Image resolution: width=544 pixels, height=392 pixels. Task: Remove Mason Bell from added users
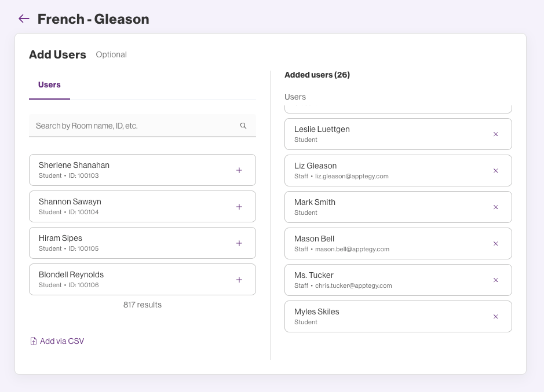pos(495,244)
